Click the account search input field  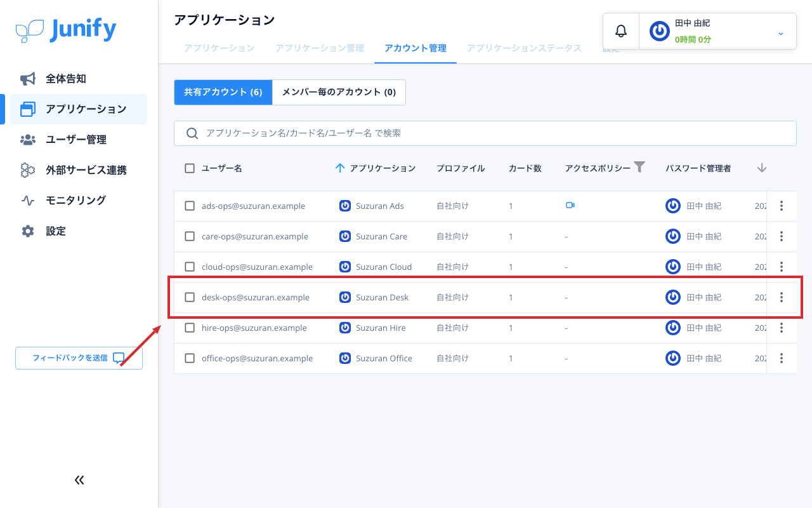coord(485,133)
